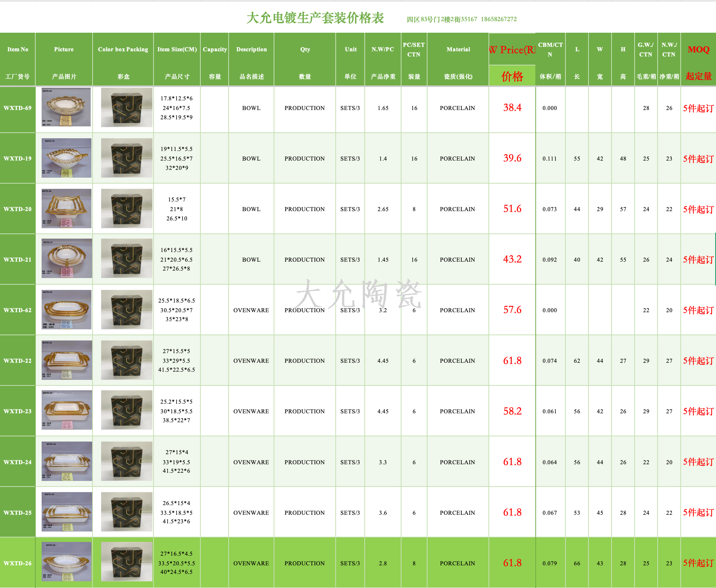
Task: Click the WXTD-22 item number cell
Action: tap(17, 361)
